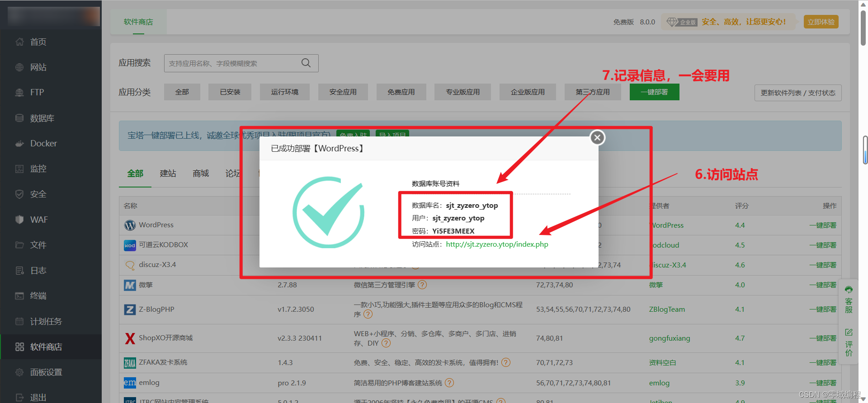Click the Docker whale icon
The image size is (868, 403).
pos(19,144)
